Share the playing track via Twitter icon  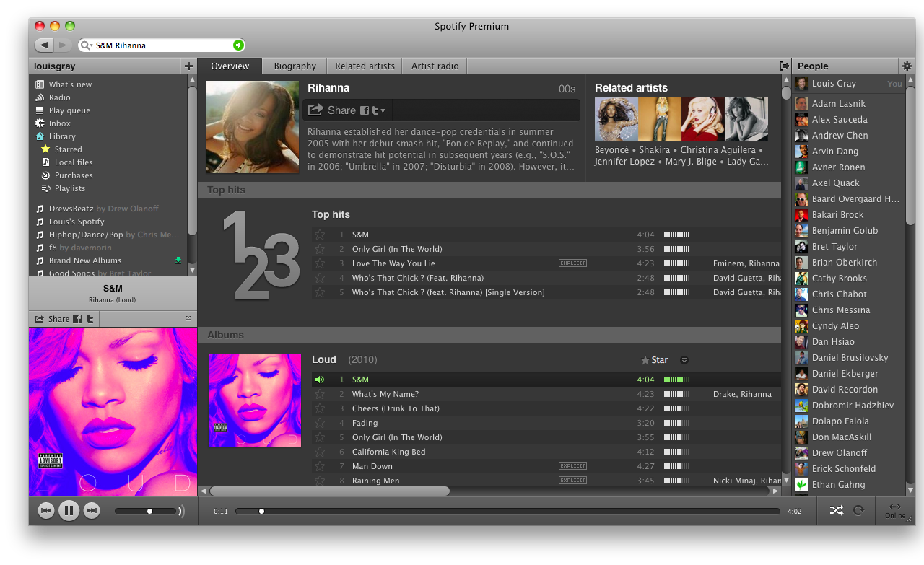(x=90, y=319)
